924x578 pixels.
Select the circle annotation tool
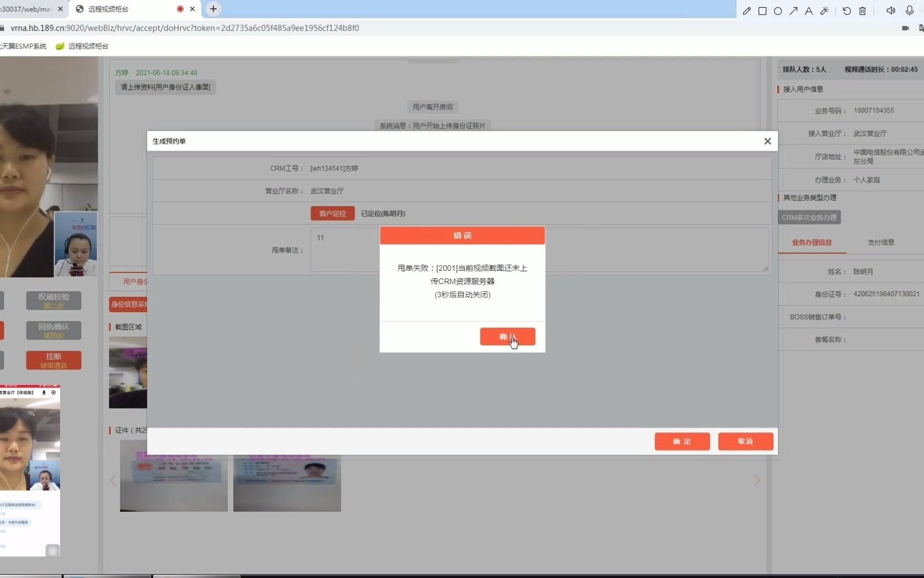point(778,11)
